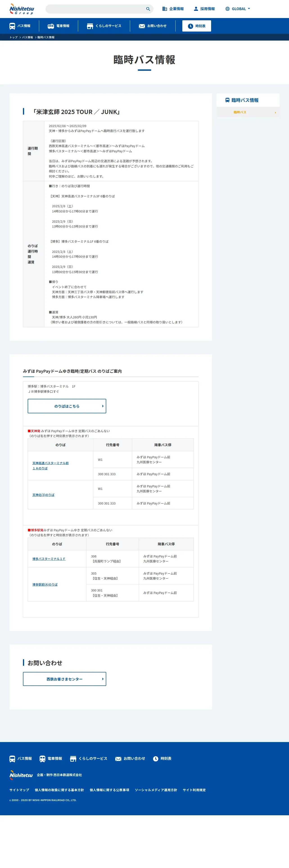
Task: Click the Nishitetsu Group logo in header
Action: (22, 9)
